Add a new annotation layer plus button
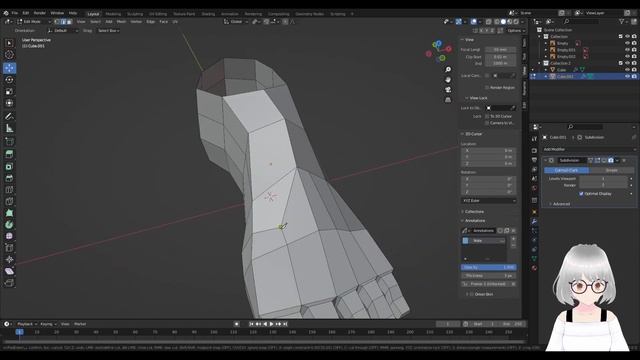640x360 pixels. (513, 239)
